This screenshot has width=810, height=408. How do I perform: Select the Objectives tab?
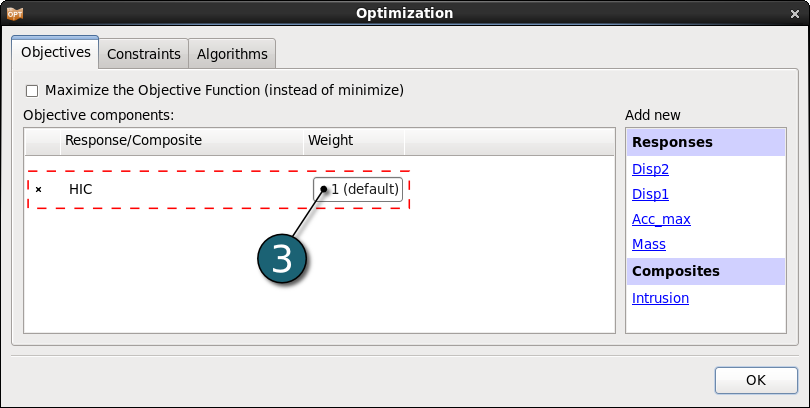(55, 52)
